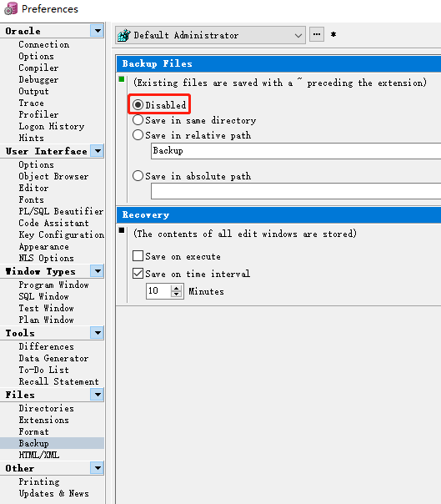Open the preference set ellipsis button
Image resolution: width=441 pixels, height=504 pixels.
pos(317,34)
